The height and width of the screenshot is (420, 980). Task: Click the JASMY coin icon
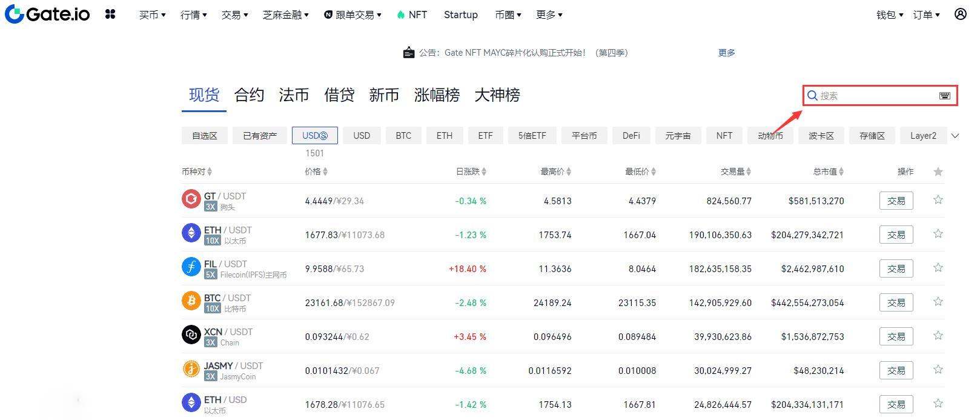coord(191,368)
